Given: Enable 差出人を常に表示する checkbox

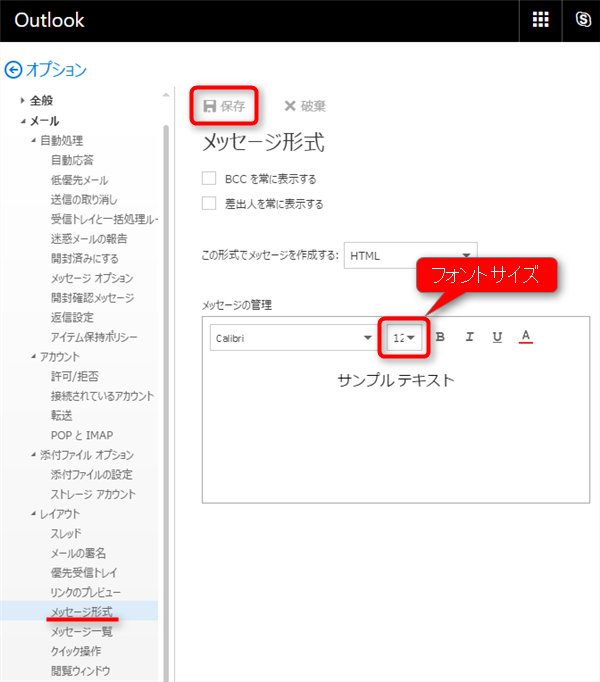Looking at the screenshot, I should (x=209, y=203).
